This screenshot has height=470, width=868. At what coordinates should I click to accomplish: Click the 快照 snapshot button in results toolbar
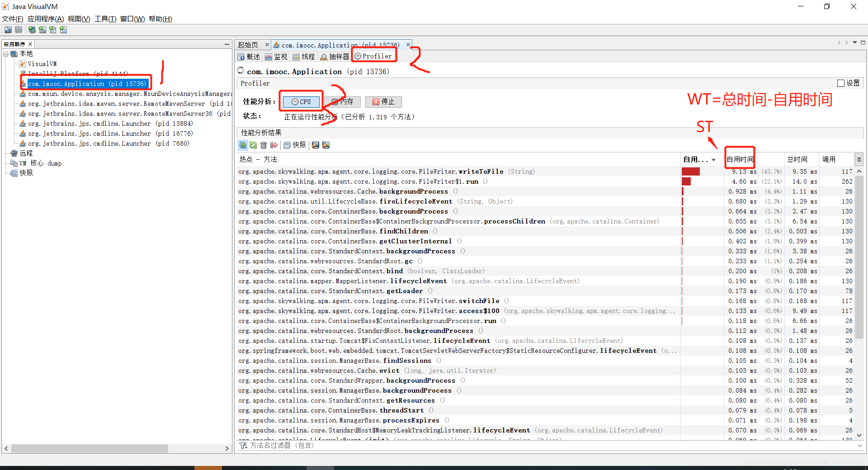coord(295,145)
